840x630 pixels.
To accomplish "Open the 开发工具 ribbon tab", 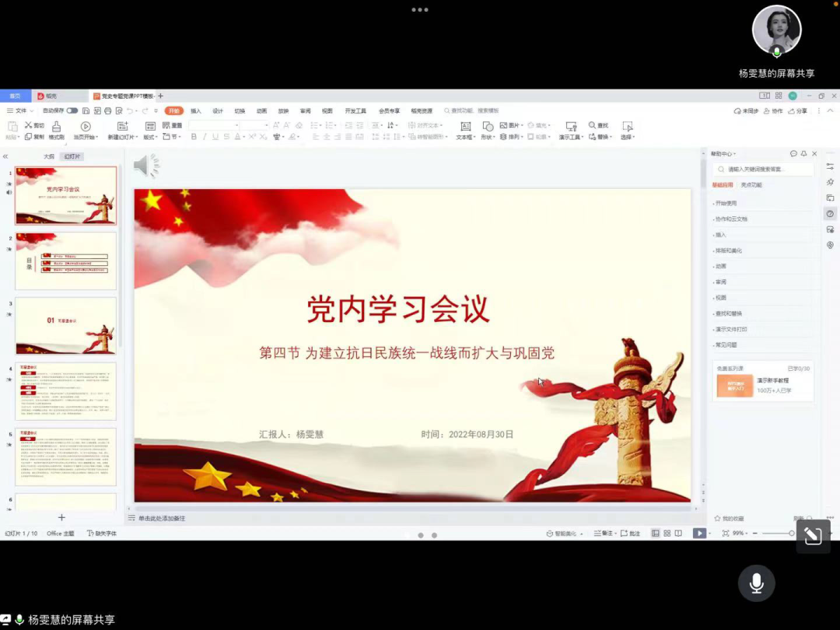I will point(355,111).
